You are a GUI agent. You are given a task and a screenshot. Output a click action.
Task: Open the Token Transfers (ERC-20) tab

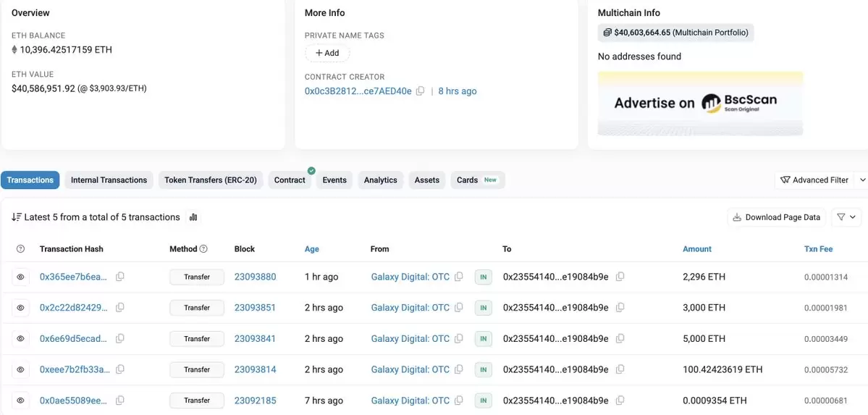[x=211, y=180]
